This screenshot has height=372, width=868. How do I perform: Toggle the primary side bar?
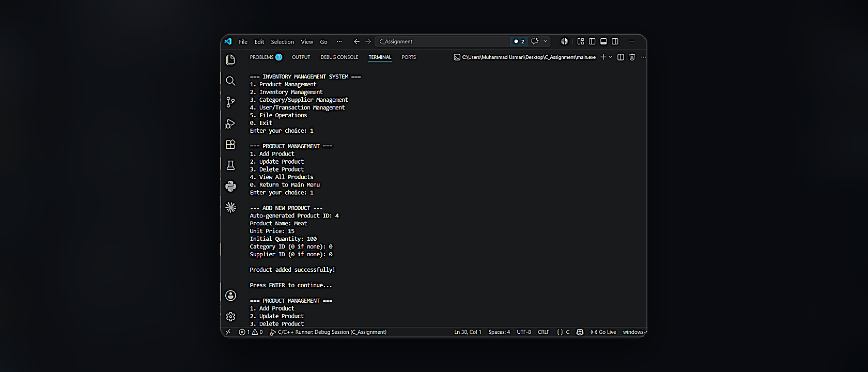click(x=592, y=41)
